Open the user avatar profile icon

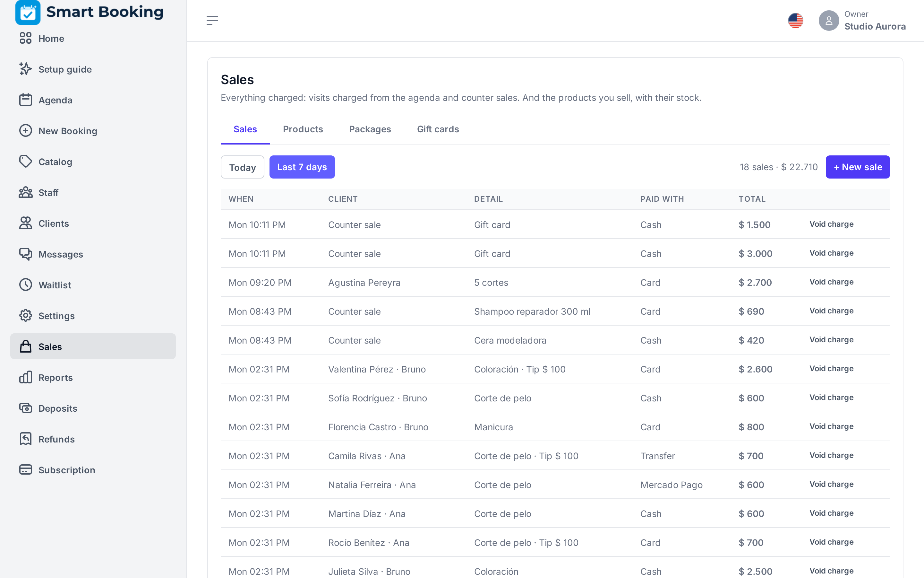pyautogui.click(x=828, y=21)
